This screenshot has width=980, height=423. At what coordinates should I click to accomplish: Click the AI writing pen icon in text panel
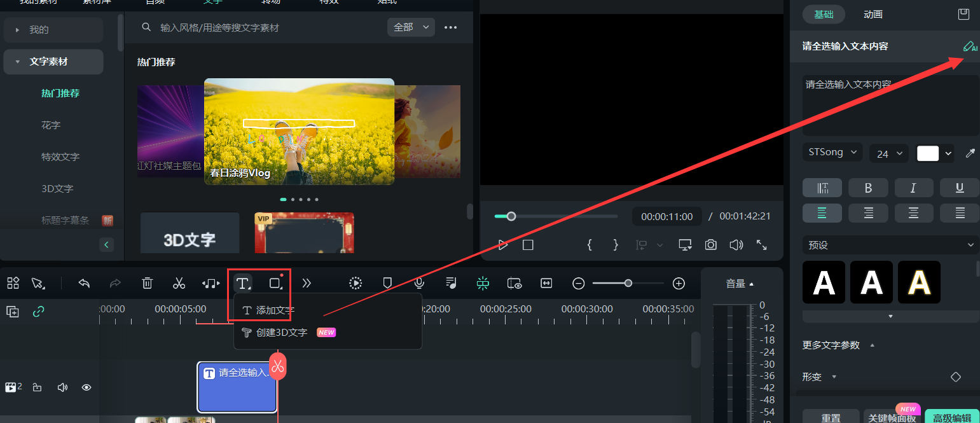[969, 46]
